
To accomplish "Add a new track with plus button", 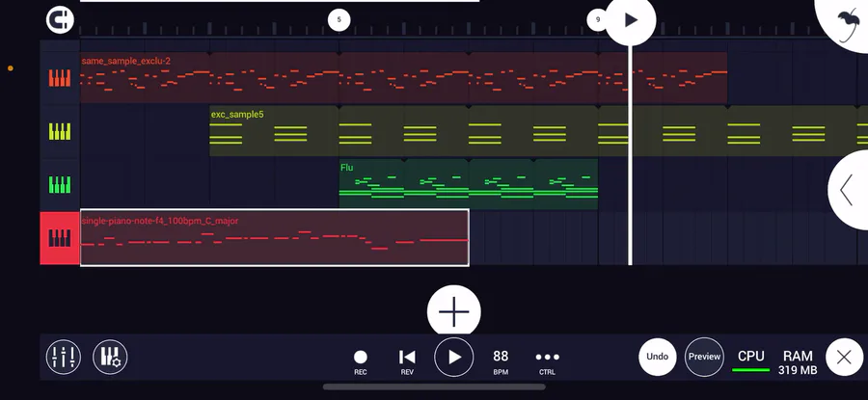I will tap(454, 311).
